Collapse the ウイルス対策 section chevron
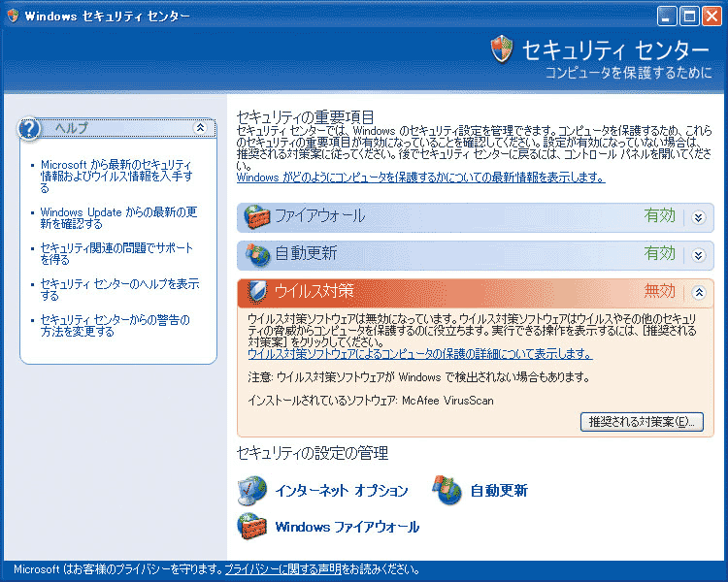The width and height of the screenshot is (728, 582). (698, 292)
